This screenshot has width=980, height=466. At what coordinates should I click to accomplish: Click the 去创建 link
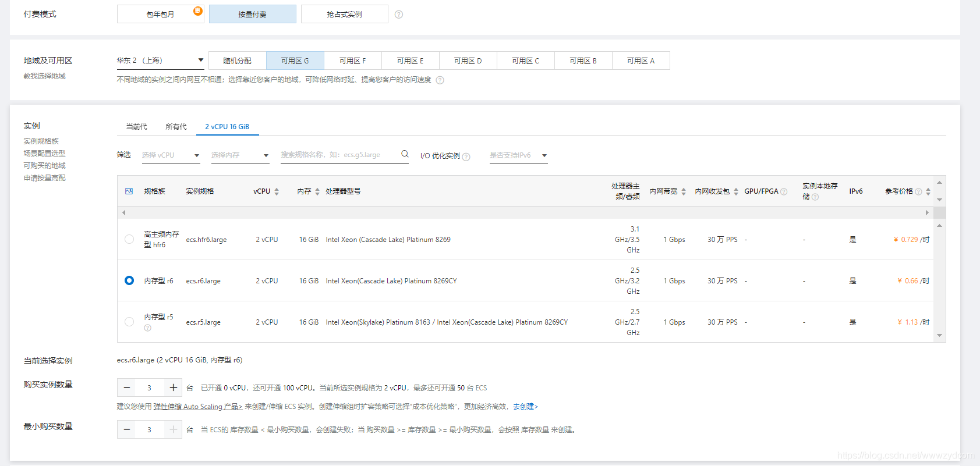pyautogui.click(x=525, y=407)
